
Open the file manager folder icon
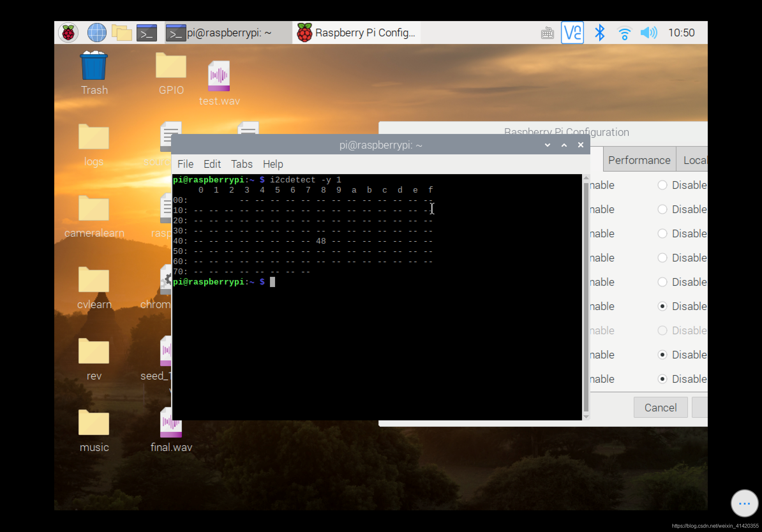(122, 33)
